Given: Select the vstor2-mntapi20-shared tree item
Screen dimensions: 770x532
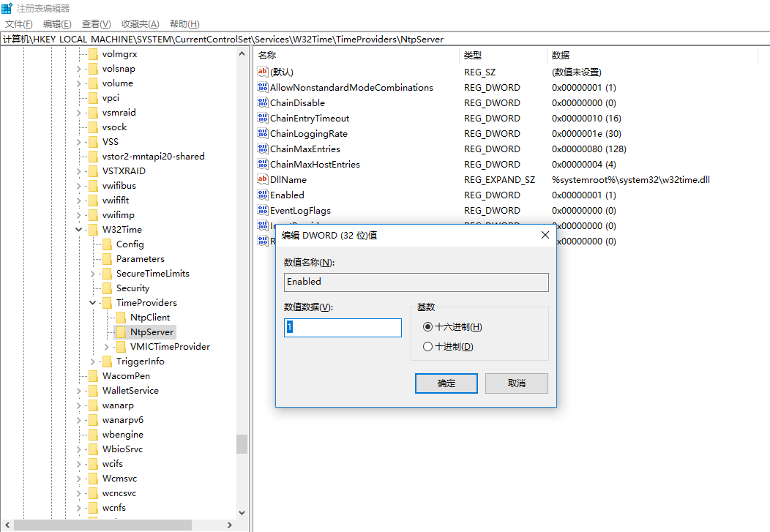Looking at the screenshot, I should (153, 157).
